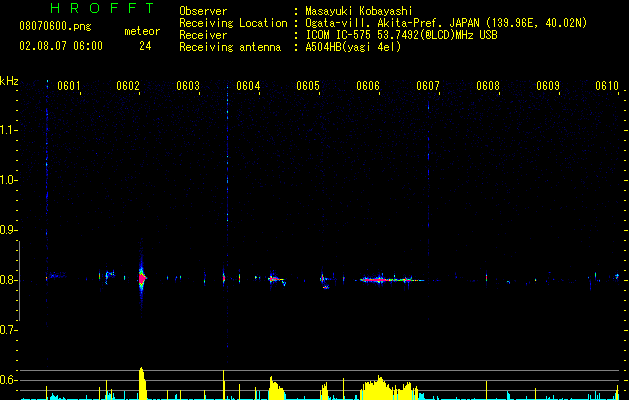The width and height of the screenshot is (629, 400).
Task: Click the 0603 time marker
Action: click(x=188, y=86)
